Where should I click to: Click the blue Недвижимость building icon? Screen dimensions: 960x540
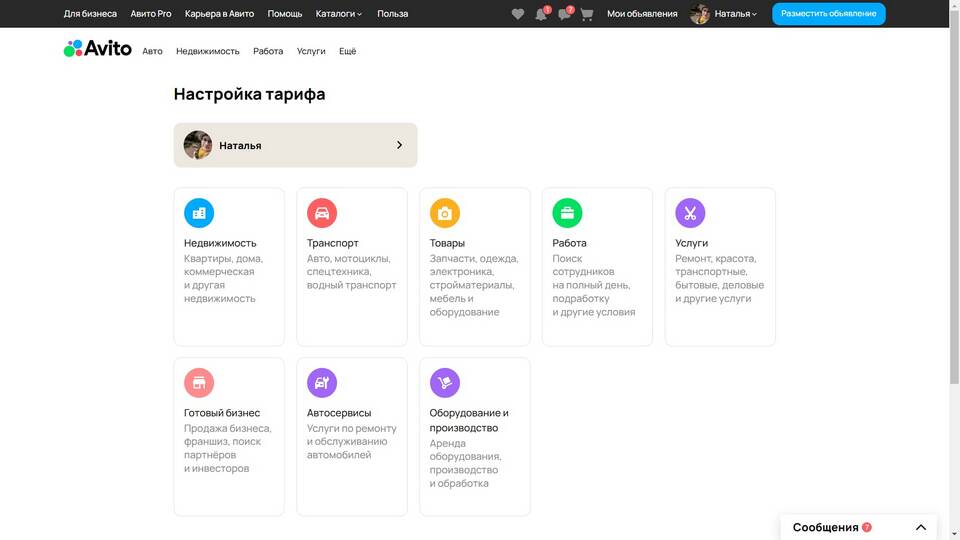(199, 213)
